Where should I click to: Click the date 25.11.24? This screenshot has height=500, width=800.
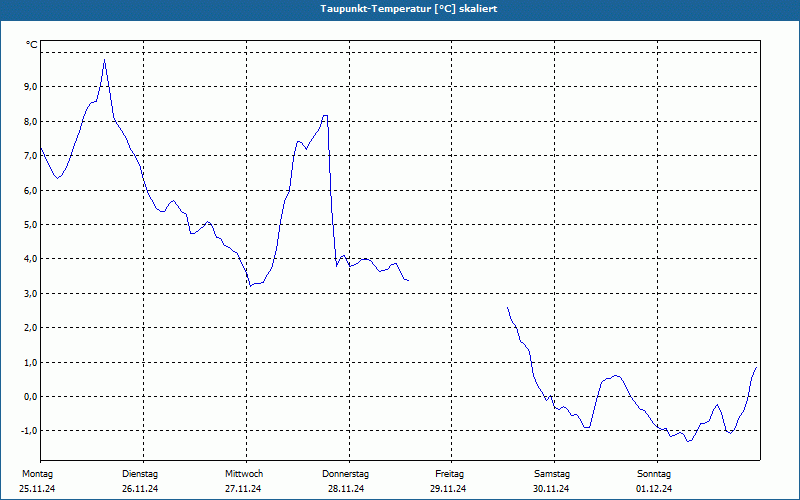37,489
